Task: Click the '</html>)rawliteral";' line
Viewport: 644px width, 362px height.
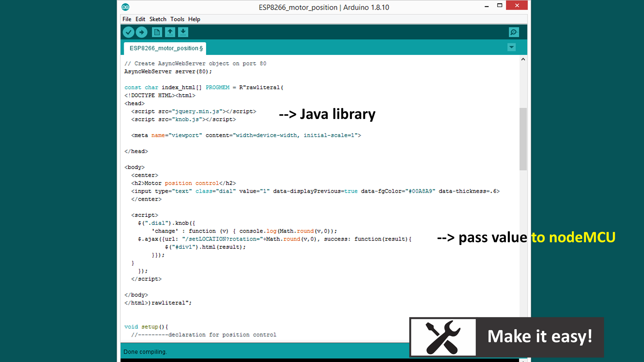Action: (158, 303)
